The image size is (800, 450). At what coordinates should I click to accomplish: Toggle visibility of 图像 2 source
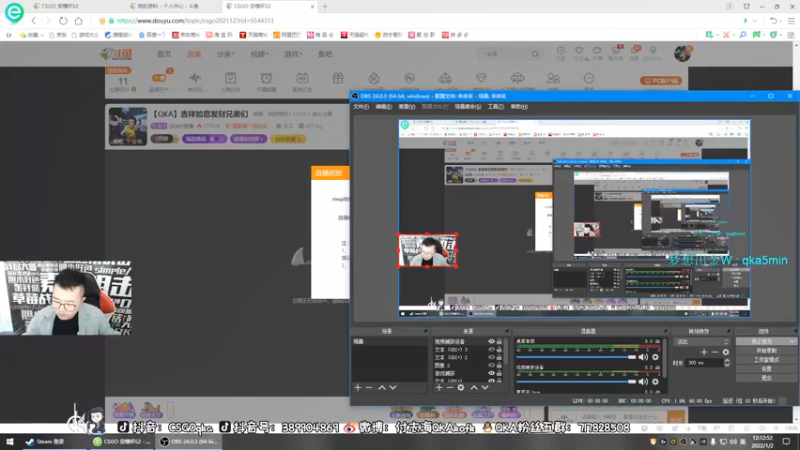point(491,365)
